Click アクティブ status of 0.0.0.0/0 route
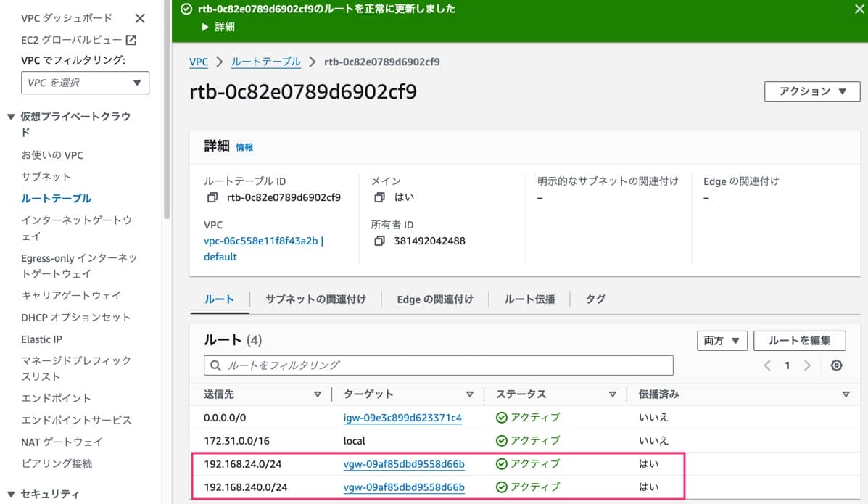Screen dimensions: 868x504 pos(528,418)
